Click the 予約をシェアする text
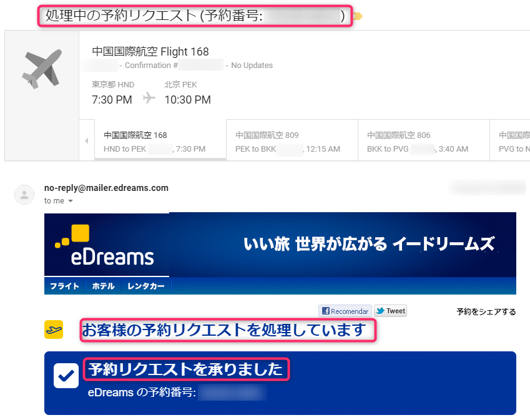The height and width of the screenshot is (420, 530). point(486,311)
